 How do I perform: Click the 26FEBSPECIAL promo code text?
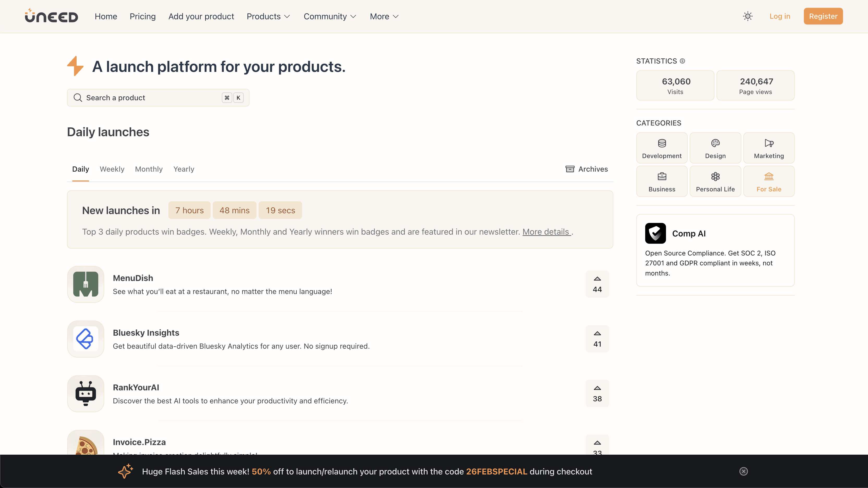click(x=497, y=472)
